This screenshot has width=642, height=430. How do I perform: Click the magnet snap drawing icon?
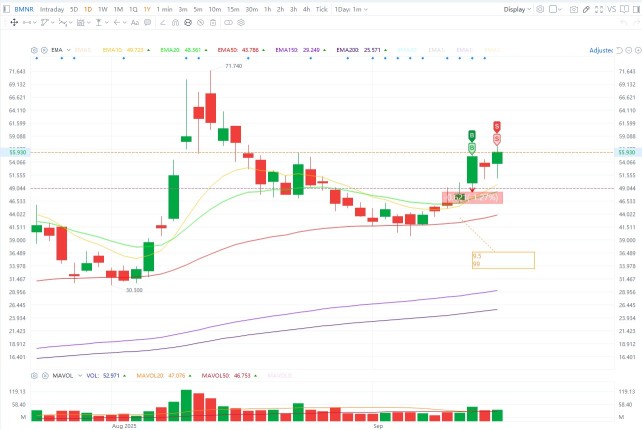175,23
